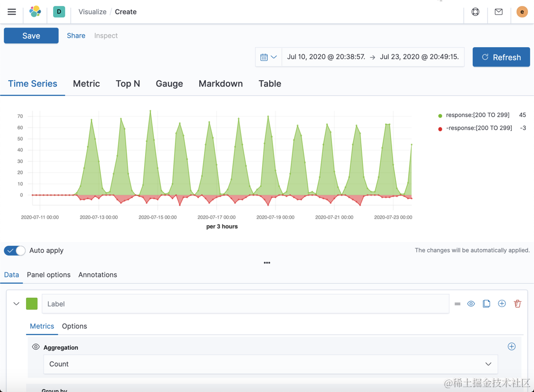
Task: Select the Data tab
Action: [x=11, y=275]
